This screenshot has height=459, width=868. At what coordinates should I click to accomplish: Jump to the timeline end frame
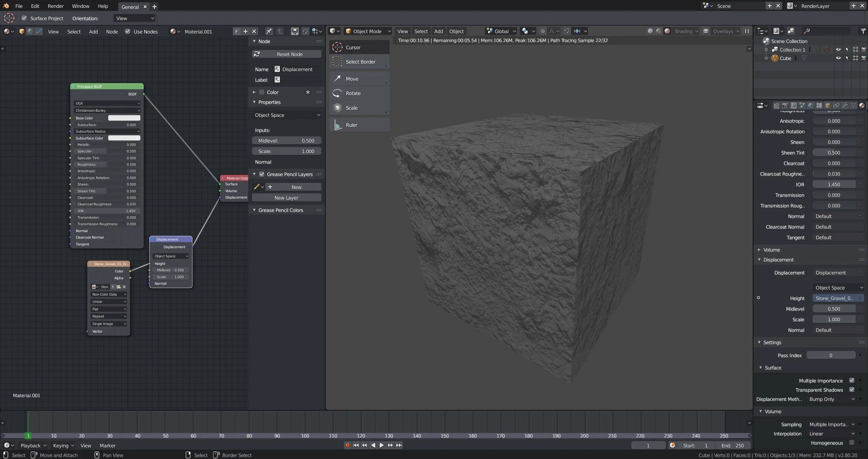pyautogui.click(x=399, y=445)
